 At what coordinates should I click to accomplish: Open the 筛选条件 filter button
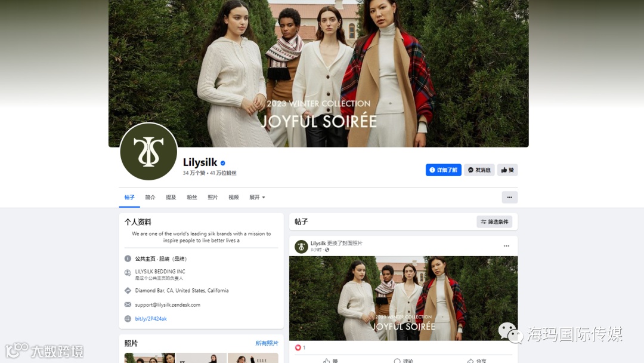(x=494, y=222)
